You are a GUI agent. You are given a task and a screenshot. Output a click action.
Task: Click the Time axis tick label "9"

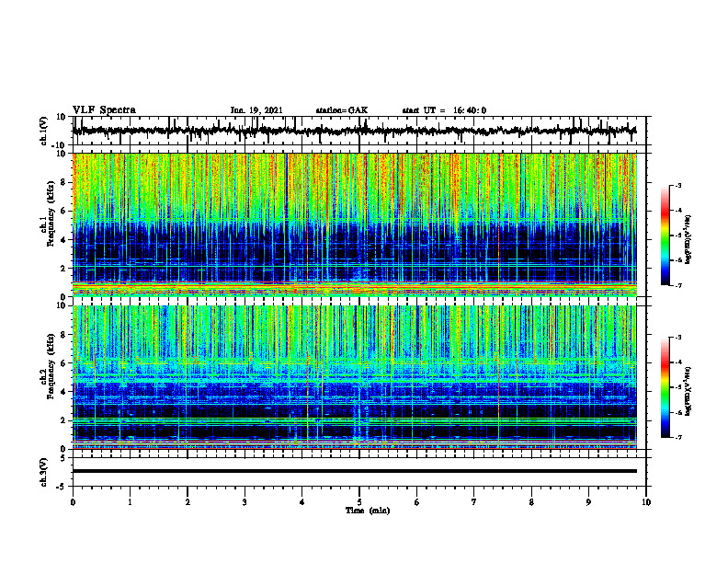point(588,502)
